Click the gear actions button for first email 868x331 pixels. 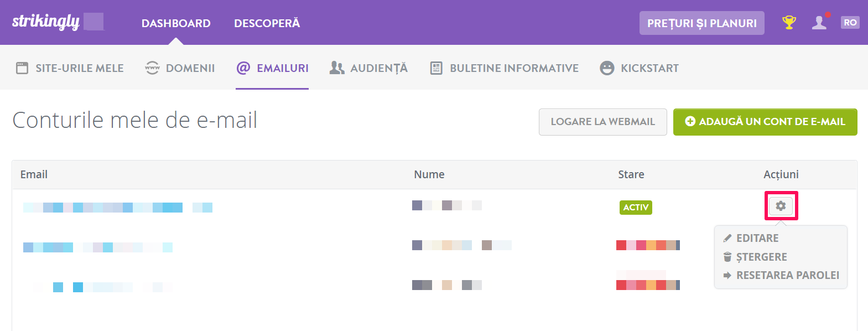781,206
